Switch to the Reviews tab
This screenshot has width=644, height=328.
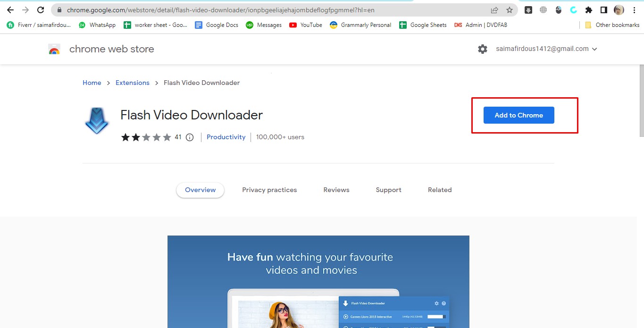[x=336, y=190]
